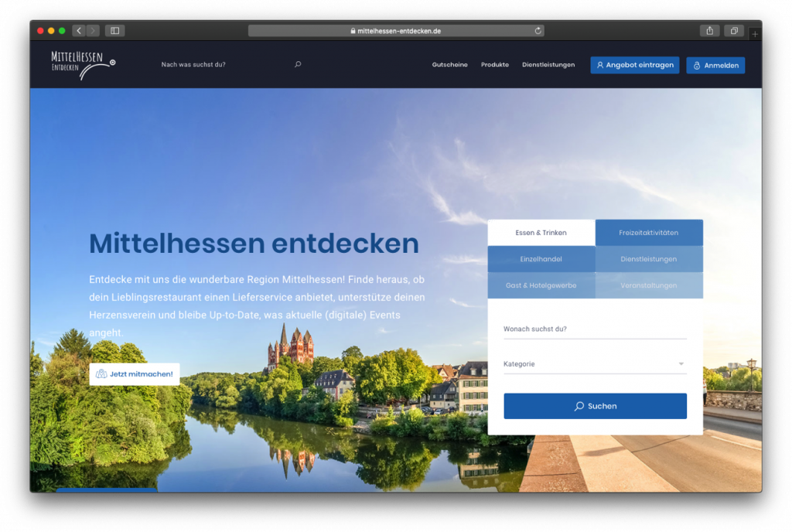Click the magnifier search icon in the navbar
Screen dimensions: 792x532
[x=298, y=64]
